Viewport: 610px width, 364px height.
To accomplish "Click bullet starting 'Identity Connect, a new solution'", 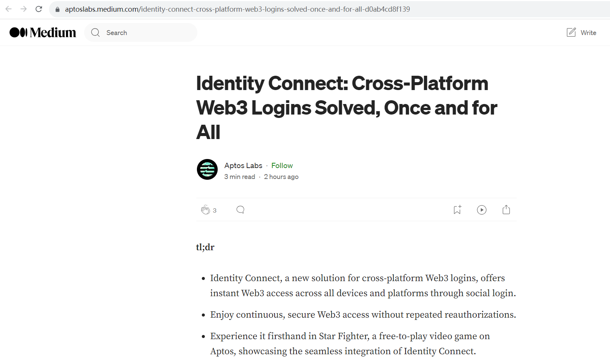I will (x=363, y=286).
